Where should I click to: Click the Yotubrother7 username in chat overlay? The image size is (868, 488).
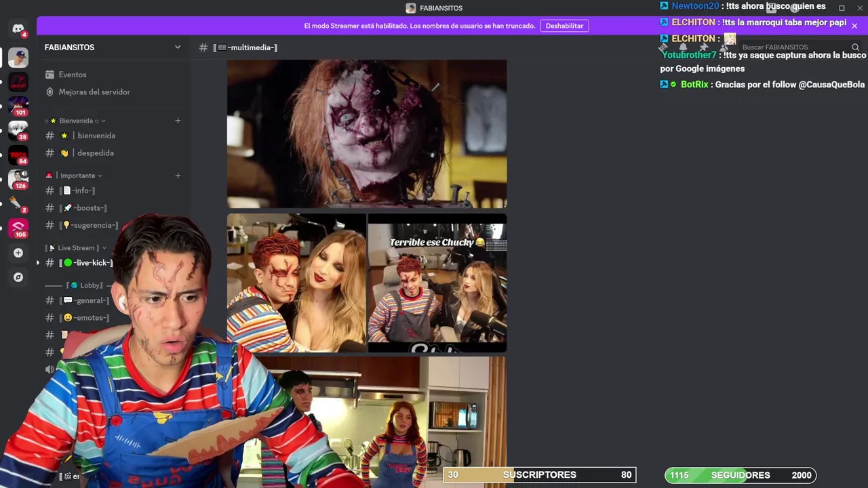pyautogui.click(x=689, y=55)
